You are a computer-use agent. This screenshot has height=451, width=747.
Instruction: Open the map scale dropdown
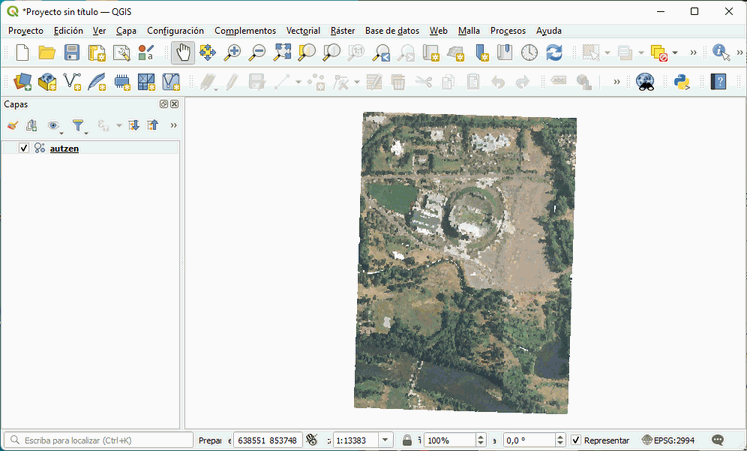pyautogui.click(x=385, y=440)
